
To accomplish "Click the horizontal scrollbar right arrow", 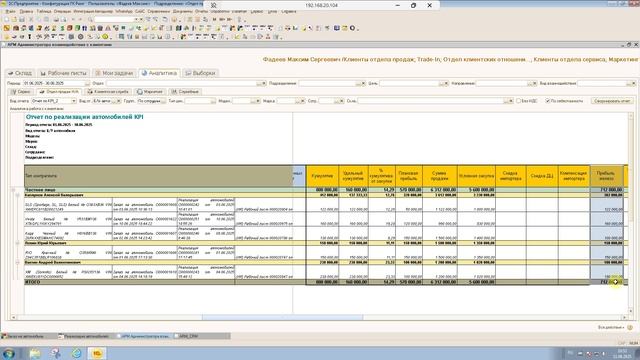I will (624, 317).
